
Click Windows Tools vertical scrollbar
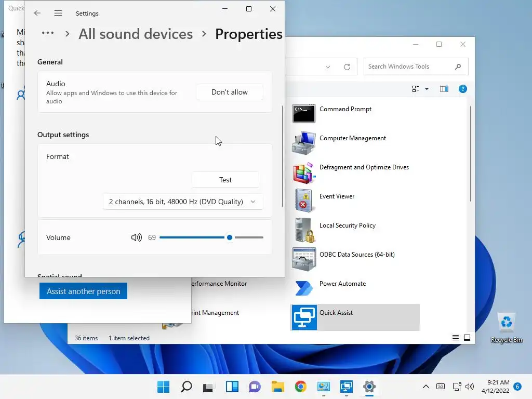pos(471,154)
